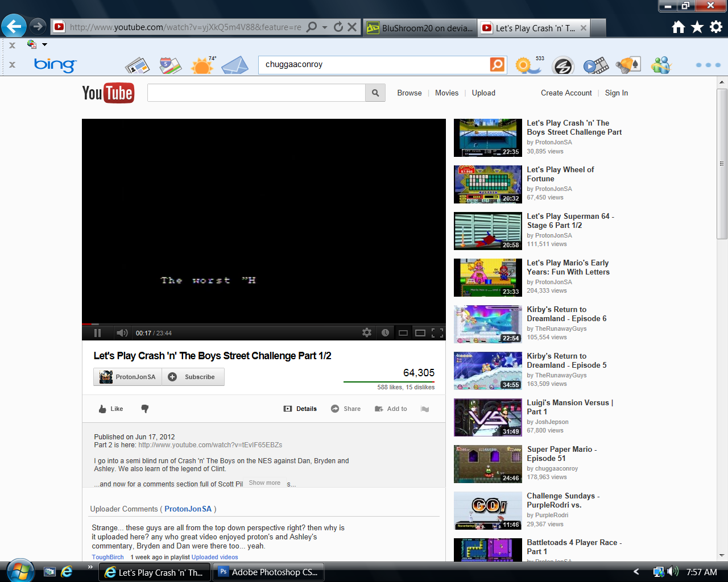Screen dimensions: 728x582
Task: Like the video with thumbs up
Action: pyautogui.click(x=111, y=409)
